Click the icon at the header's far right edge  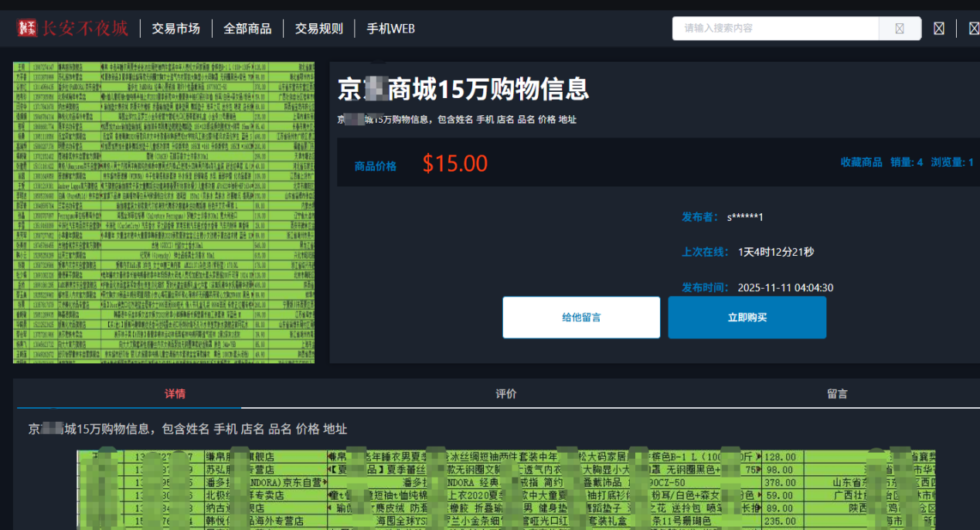pyautogui.click(x=973, y=29)
